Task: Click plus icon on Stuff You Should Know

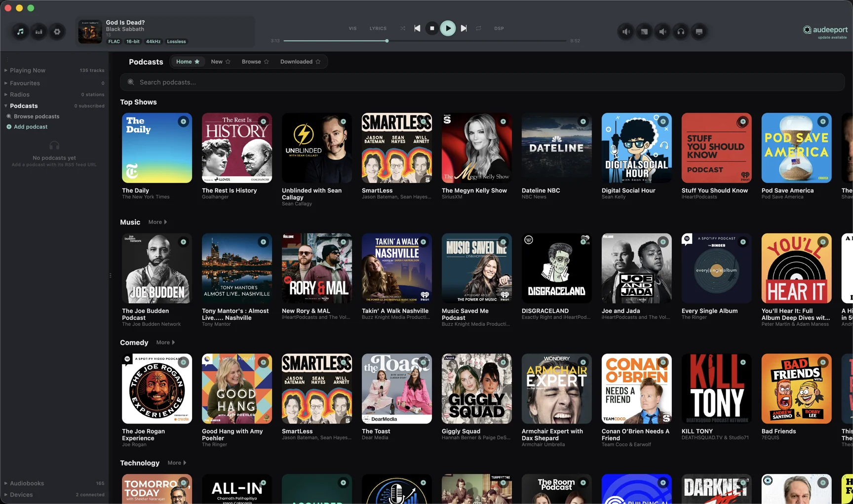Action: (743, 121)
